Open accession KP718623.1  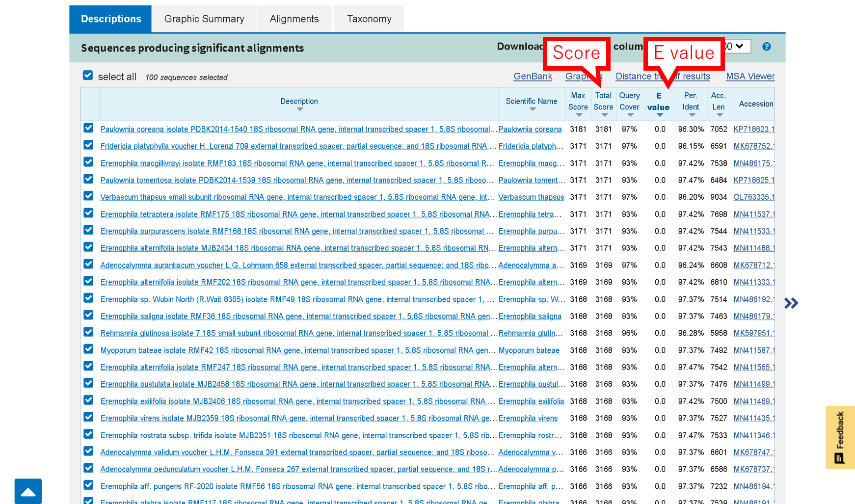click(x=754, y=129)
